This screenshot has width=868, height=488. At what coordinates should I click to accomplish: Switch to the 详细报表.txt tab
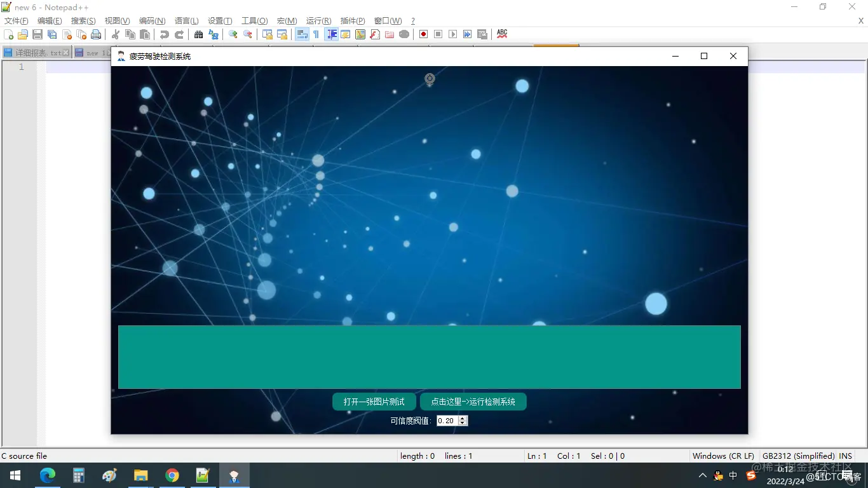point(38,53)
